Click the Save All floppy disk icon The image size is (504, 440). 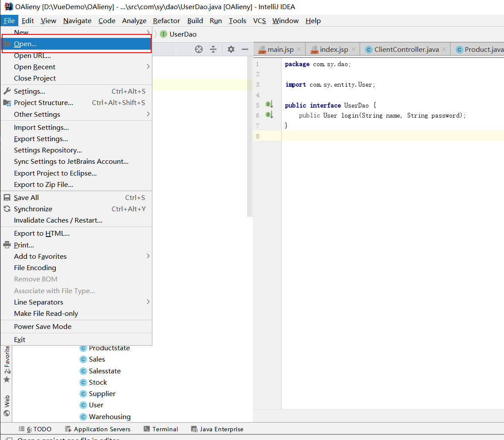tap(7, 197)
